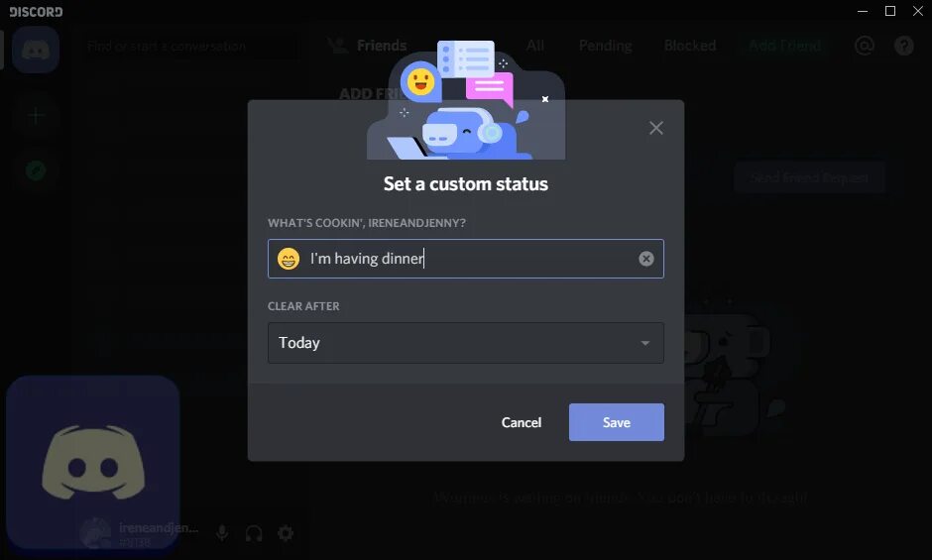Click Send Friend Request button
The image size is (932, 560).
click(x=810, y=177)
